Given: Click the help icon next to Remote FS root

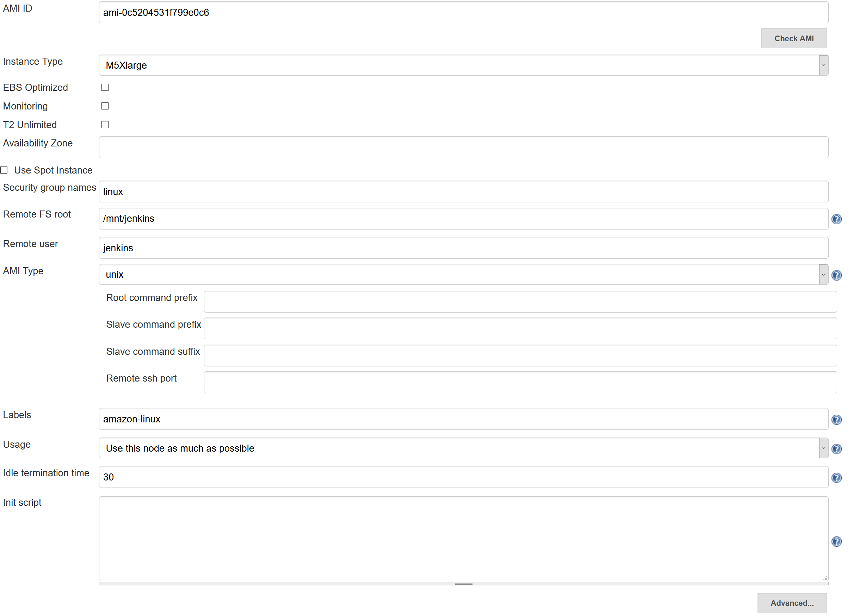Looking at the screenshot, I should click(836, 218).
